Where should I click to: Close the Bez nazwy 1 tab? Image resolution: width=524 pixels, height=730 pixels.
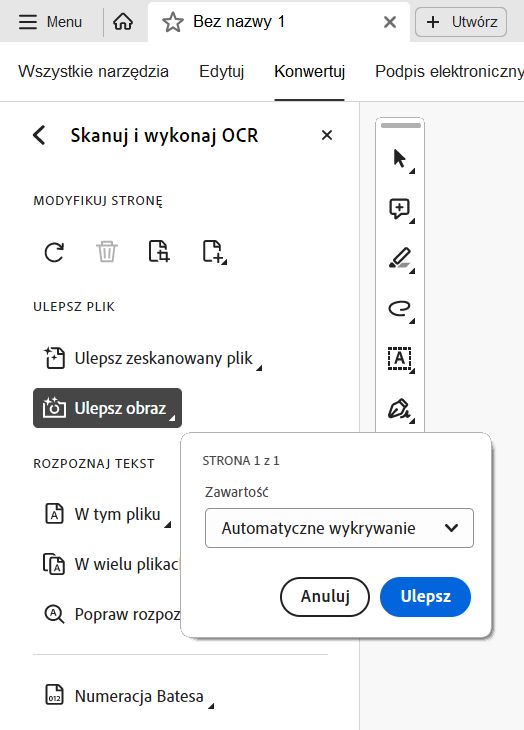click(x=390, y=22)
